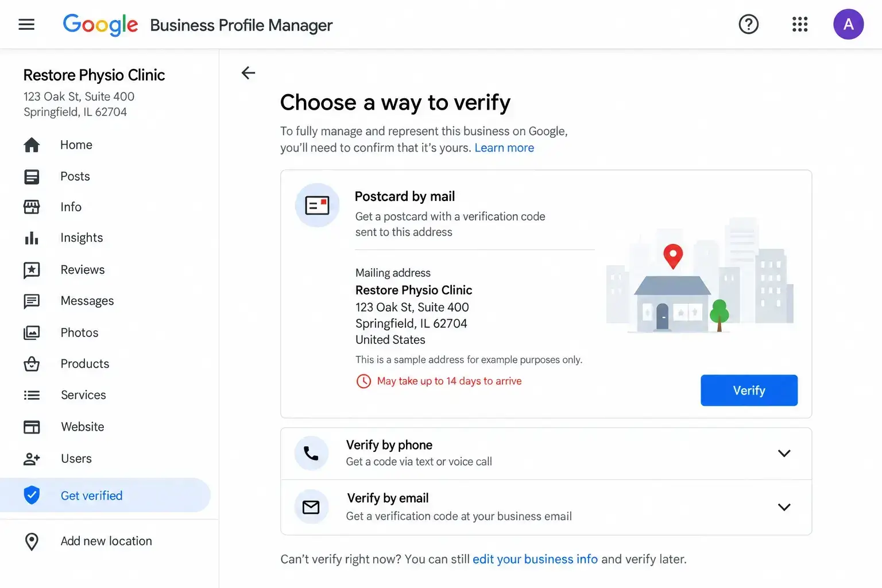Click the Photos gallery icon
This screenshot has width=882, height=588.
pos(32,332)
